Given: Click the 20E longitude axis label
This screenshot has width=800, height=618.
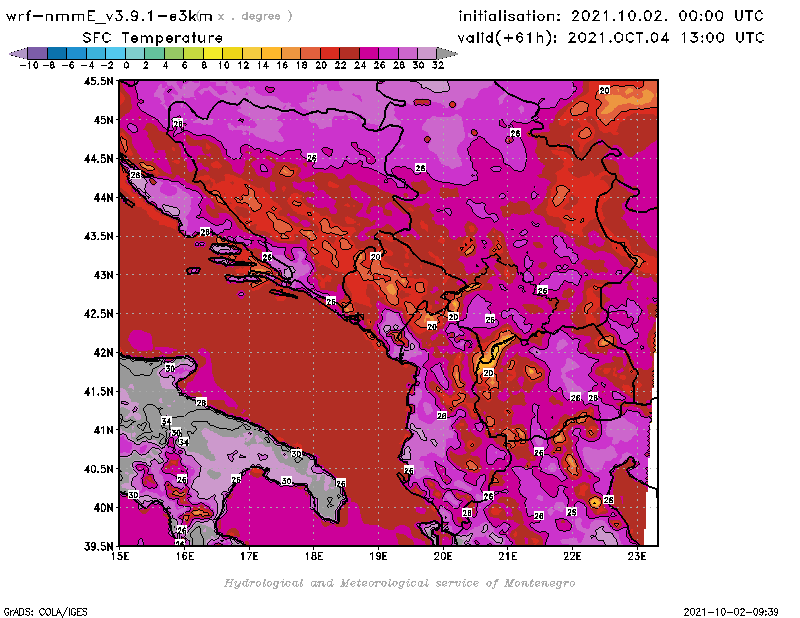Looking at the screenshot, I should tap(443, 556).
